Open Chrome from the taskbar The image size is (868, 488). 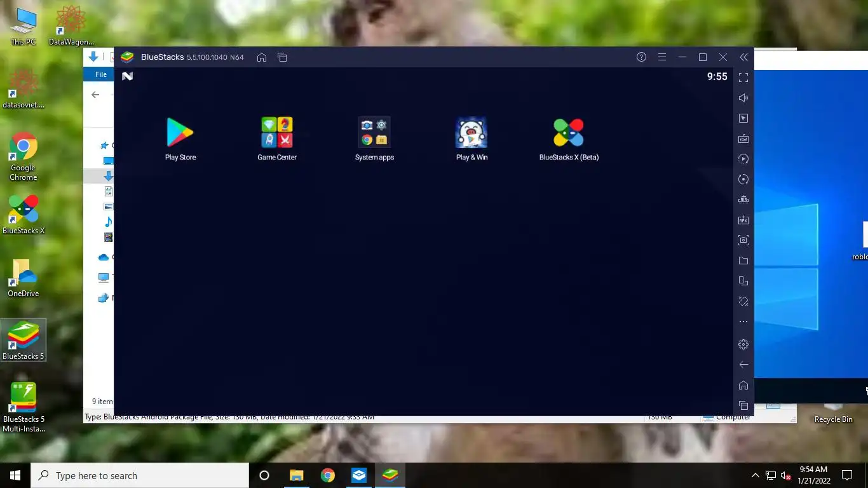click(327, 475)
